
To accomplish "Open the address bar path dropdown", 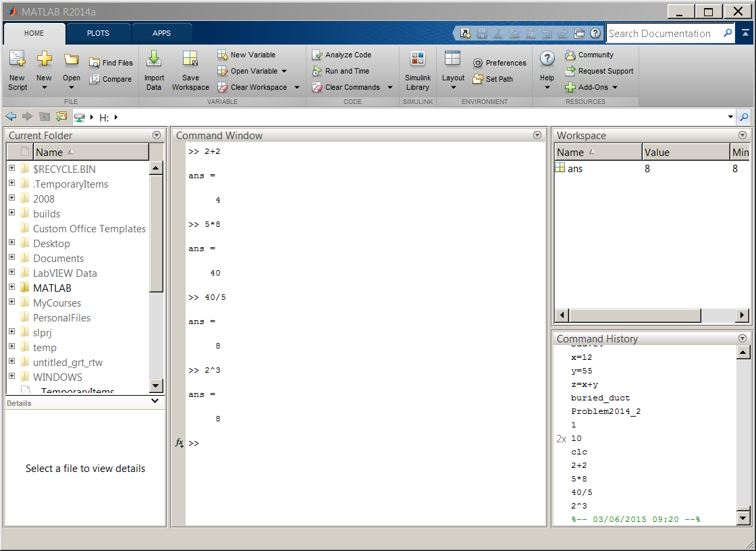I will click(x=730, y=117).
